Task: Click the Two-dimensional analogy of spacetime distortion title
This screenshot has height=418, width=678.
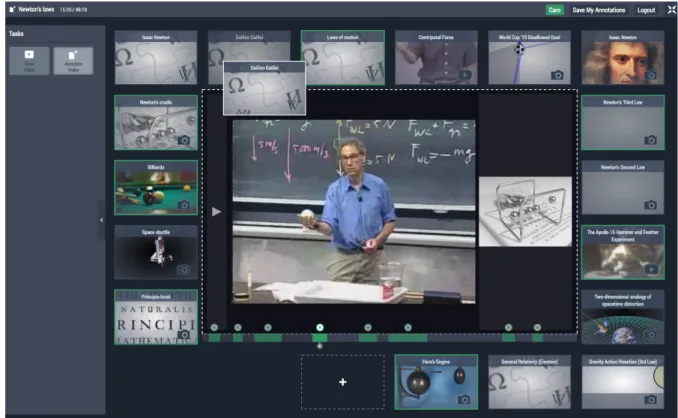Action: pos(623,300)
